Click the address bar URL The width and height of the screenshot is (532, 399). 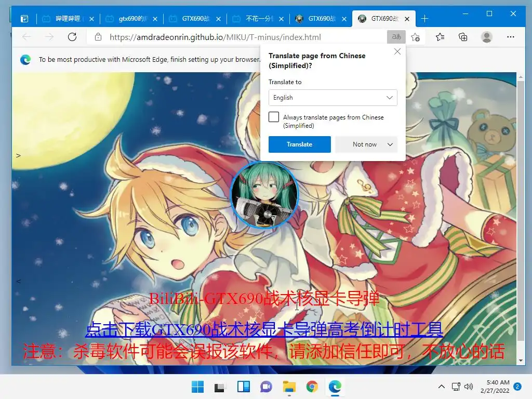pos(215,37)
